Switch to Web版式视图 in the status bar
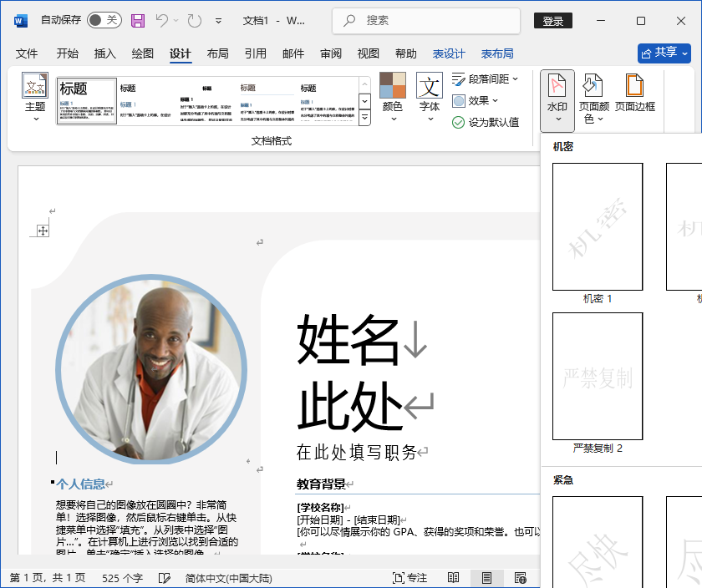This screenshot has height=588, width=702. 521,577
